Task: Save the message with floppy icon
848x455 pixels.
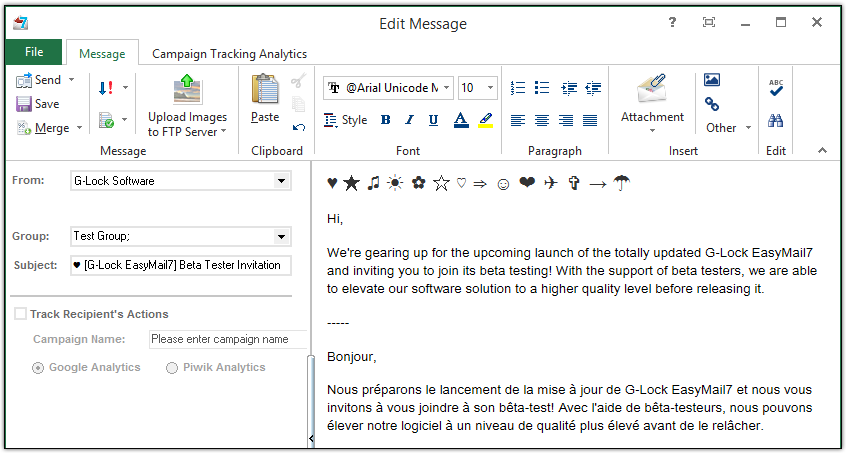Action: click(x=24, y=104)
